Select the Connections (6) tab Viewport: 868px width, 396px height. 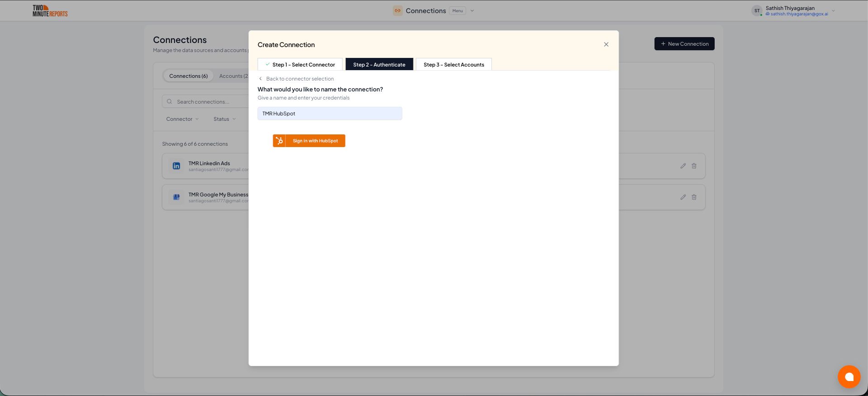coord(188,76)
